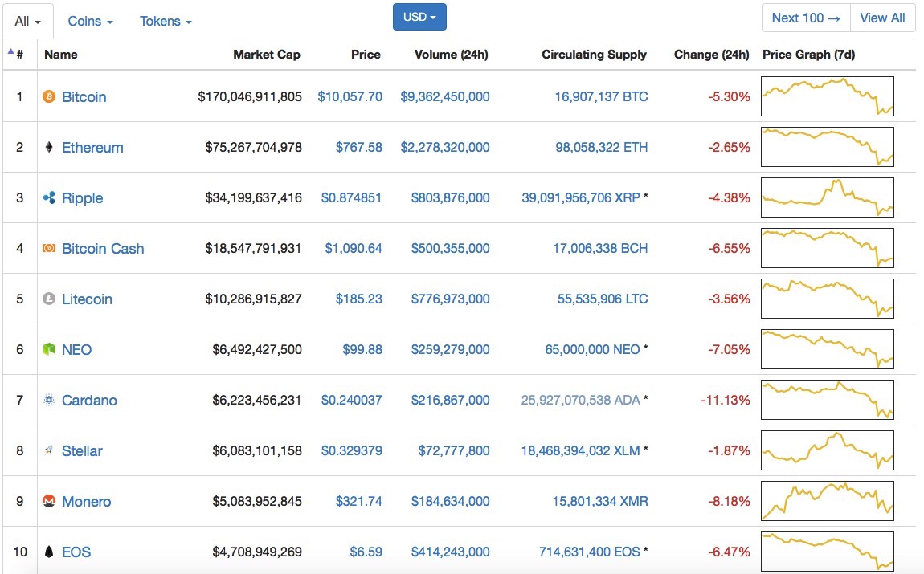Open the Bitcoin Cash page link

[103, 248]
